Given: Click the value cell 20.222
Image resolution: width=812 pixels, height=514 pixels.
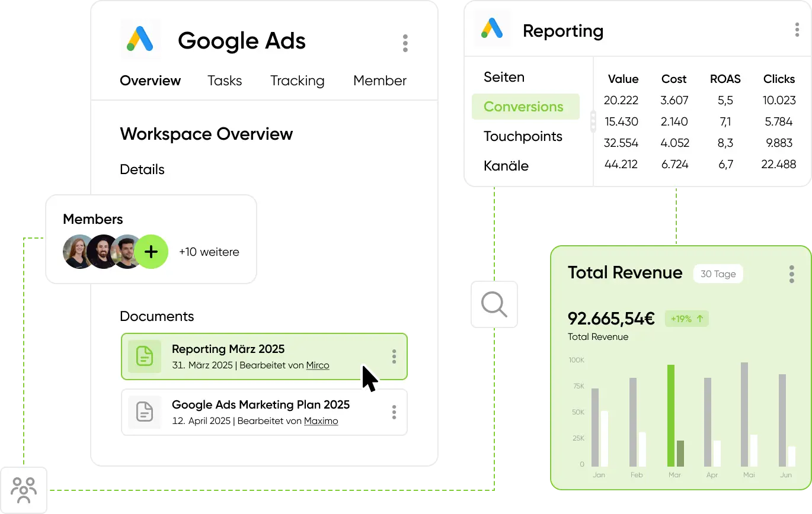Looking at the screenshot, I should pos(621,100).
